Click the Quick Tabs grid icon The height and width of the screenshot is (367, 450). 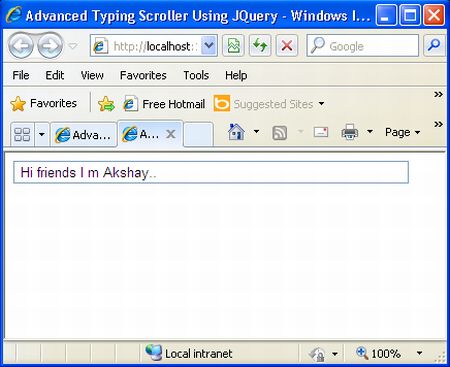coord(22,134)
